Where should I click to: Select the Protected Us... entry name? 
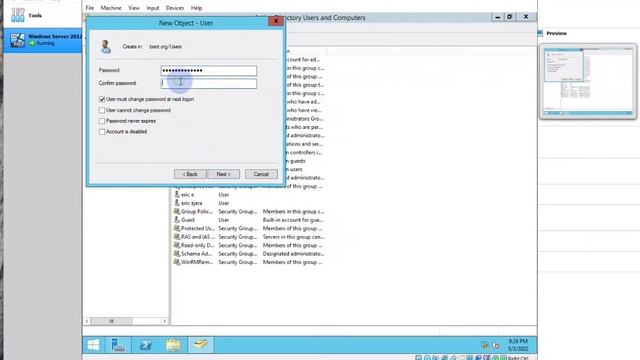coord(198,228)
